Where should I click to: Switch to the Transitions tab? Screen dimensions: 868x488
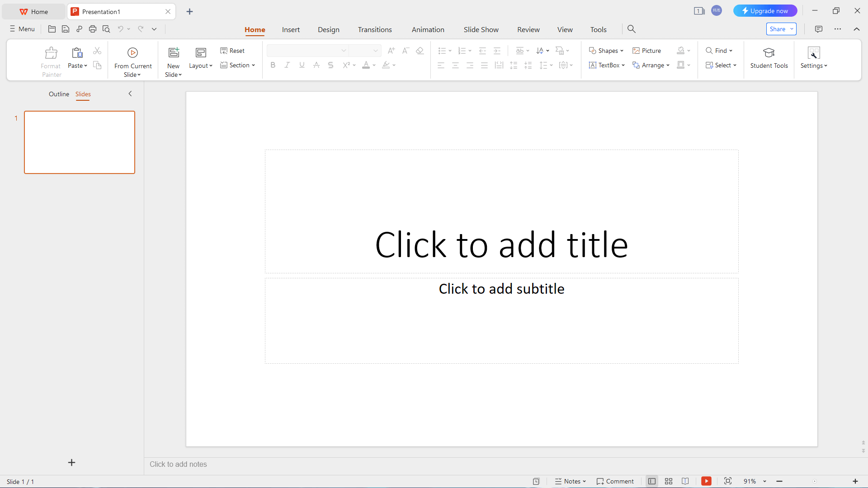(x=375, y=29)
